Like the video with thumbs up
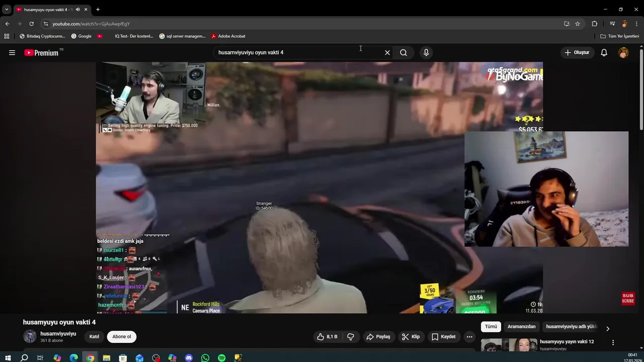This screenshot has width=644, height=362. point(327,337)
